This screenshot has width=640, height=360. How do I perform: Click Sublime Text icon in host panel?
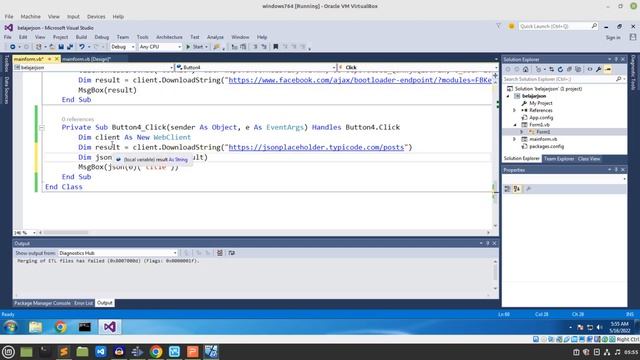[x=63, y=351]
